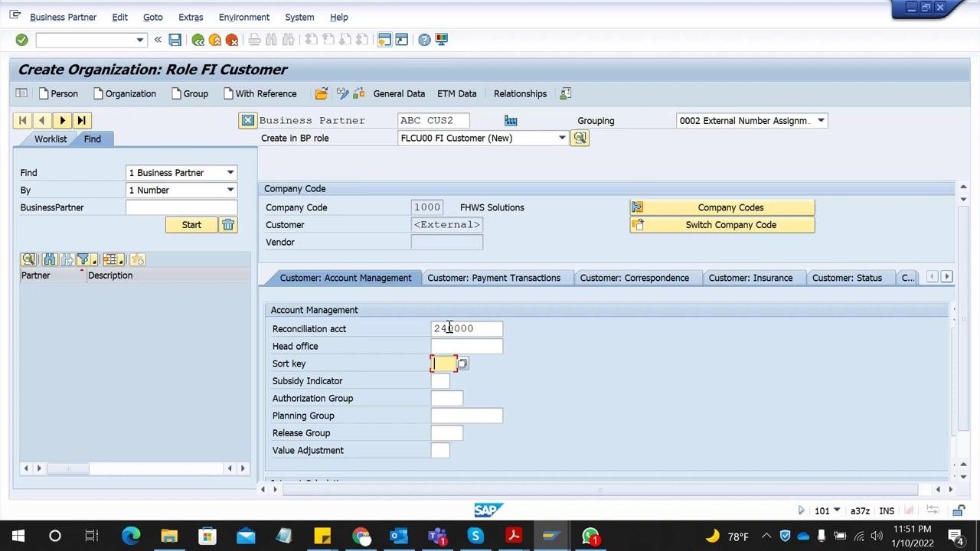Click the BP role detail magnifier icon
Screen dimensions: 980x551
(580, 138)
